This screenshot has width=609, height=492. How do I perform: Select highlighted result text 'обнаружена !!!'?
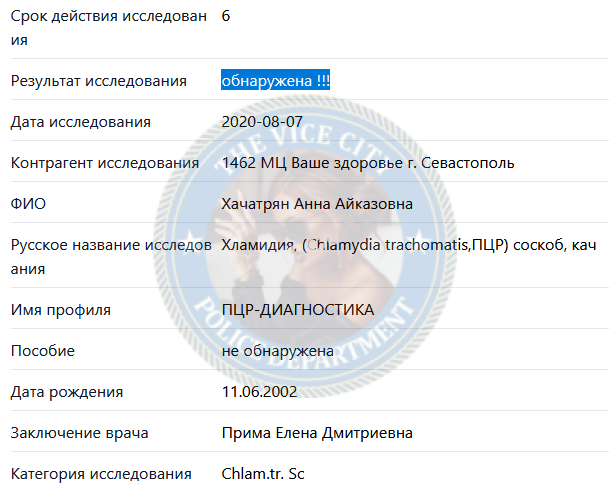click(275, 80)
